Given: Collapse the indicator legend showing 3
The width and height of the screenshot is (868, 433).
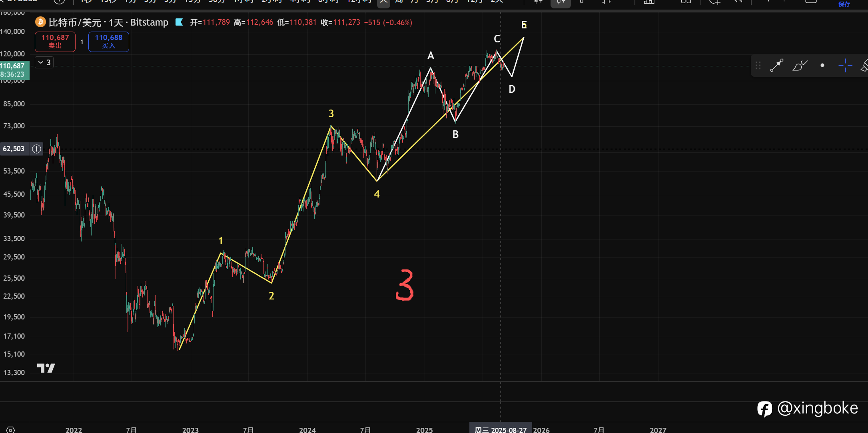Looking at the screenshot, I should pyautogui.click(x=44, y=62).
